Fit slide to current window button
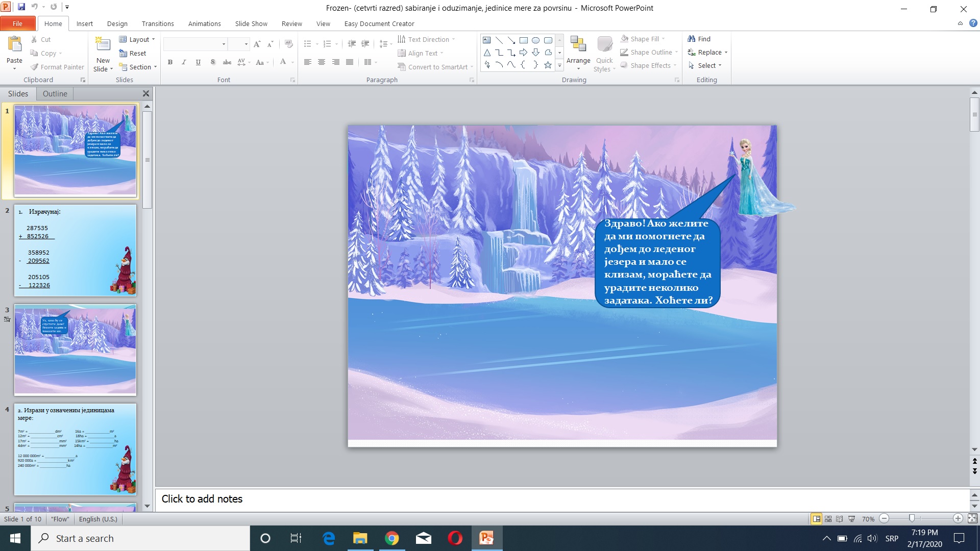Viewport: 980px width, 551px height. click(973, 519)
